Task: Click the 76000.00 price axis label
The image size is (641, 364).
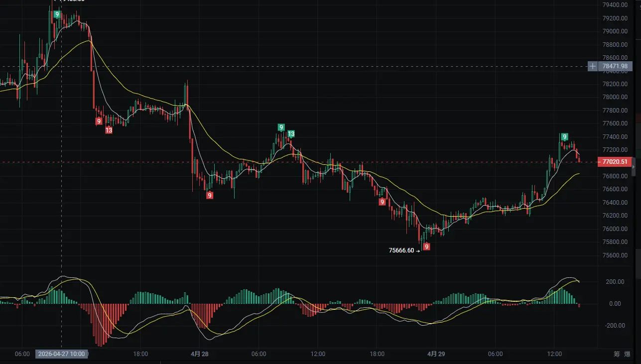Action: point(614,229)
